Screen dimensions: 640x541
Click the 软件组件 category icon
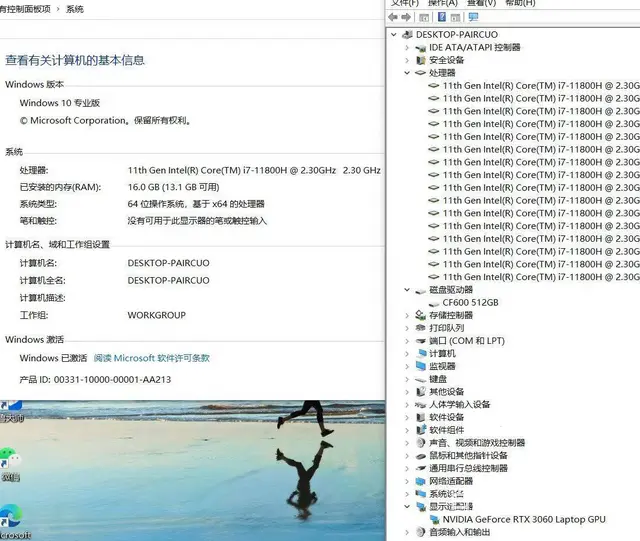421,430
